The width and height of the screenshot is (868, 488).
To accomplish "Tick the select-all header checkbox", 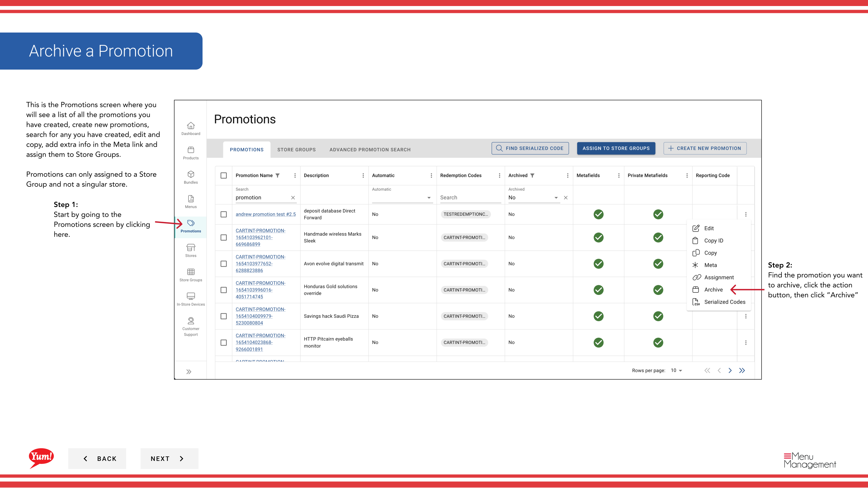I will [223, 175].
